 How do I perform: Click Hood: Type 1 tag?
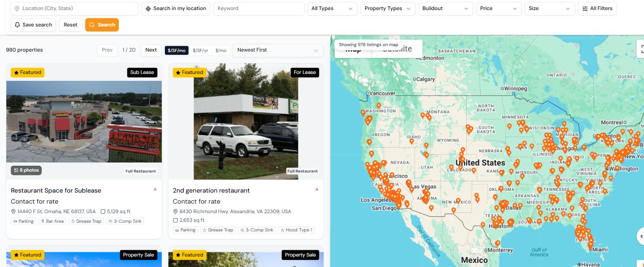point(296,230)
